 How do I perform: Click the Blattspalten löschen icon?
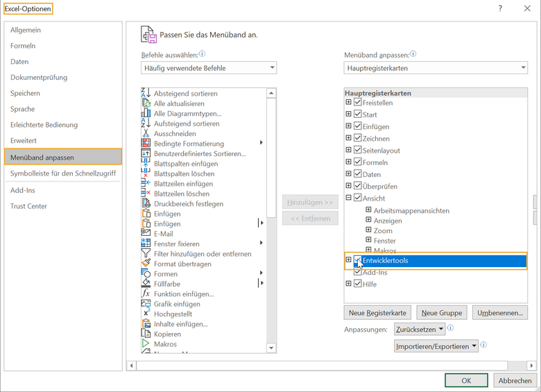(146, 173)
